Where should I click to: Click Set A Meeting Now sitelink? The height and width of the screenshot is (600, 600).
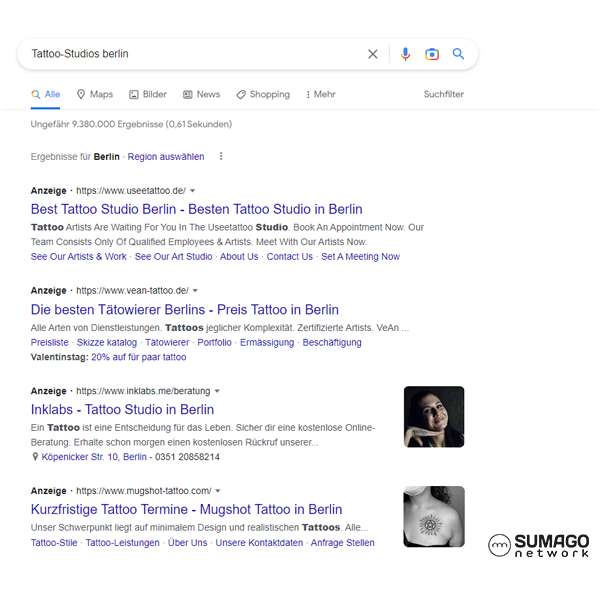click(x=360, y=256)
